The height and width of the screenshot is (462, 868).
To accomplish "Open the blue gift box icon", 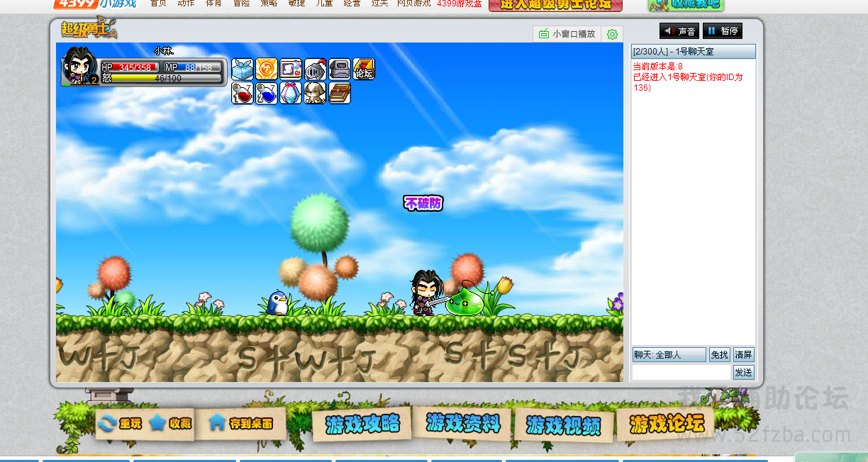I will point(243,69).
